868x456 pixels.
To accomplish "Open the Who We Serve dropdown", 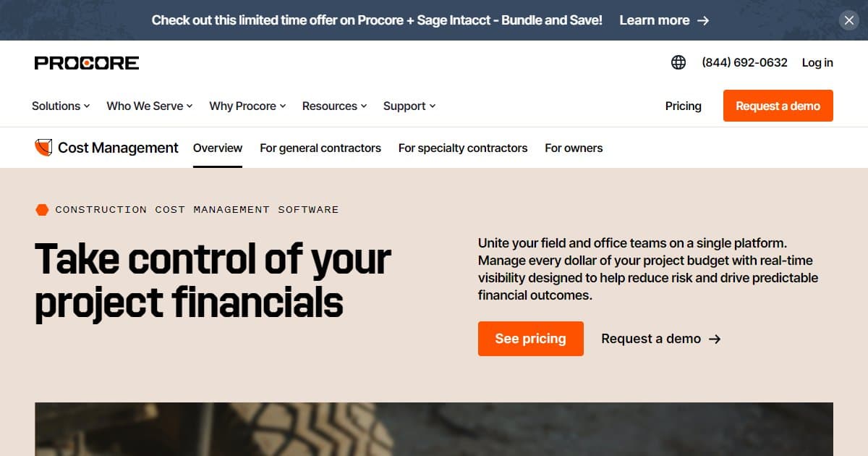I will tap(149, 106).
